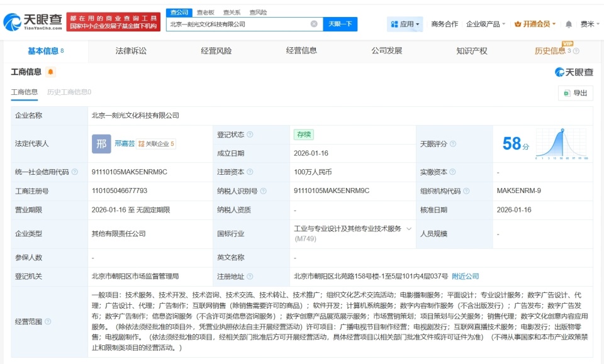Open the 历史工商信息0 tab
This screenshot has height=364, width=604.
coord(69,92)
